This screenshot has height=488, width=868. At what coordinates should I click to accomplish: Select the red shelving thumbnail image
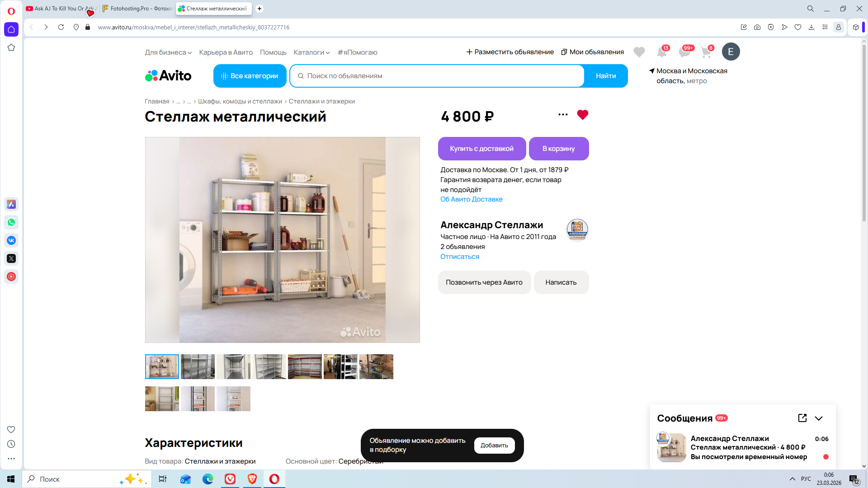pyautogui.click(x=305, y=366)
